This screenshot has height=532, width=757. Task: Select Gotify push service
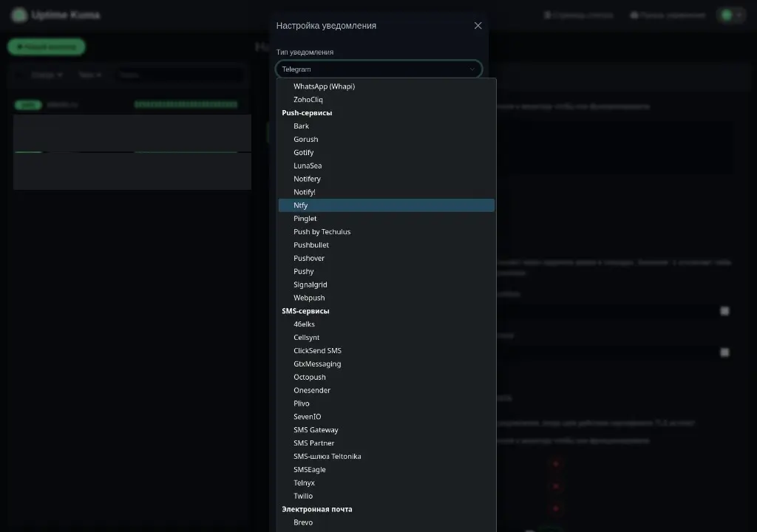pyautogui.click(x=386, y=152)
